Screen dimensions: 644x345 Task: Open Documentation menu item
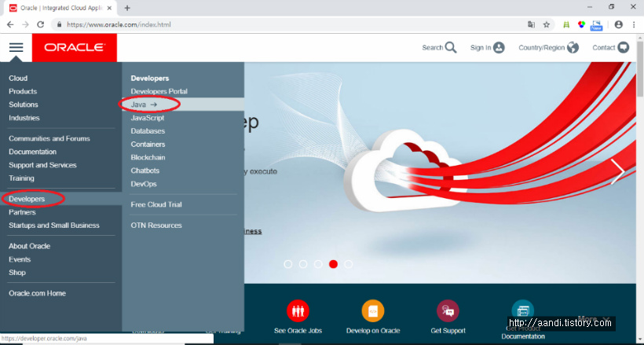coord(32,152)
